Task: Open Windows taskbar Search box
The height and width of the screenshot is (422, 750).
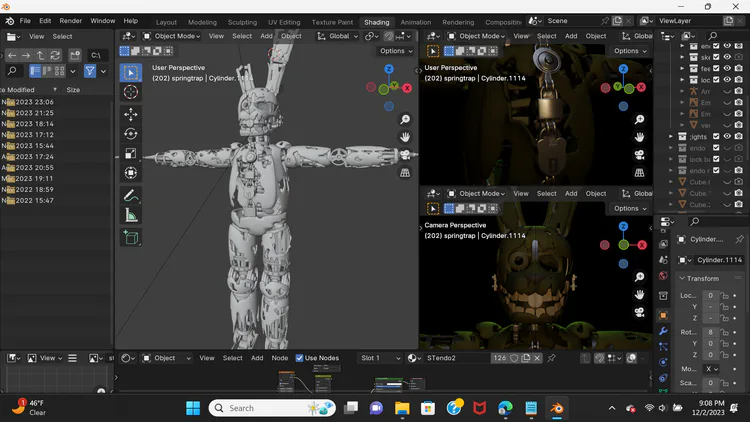Action: pyautogui.click(x=273, y=408)
